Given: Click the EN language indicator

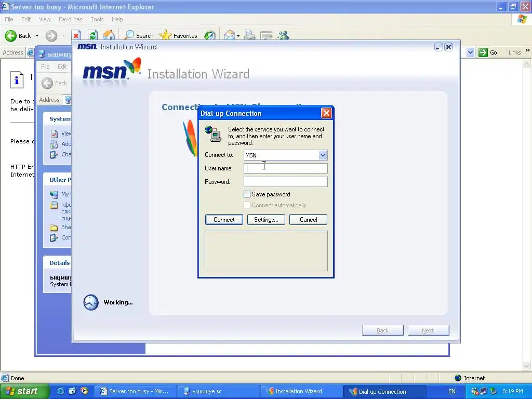Looking at the screenshot, I should click(x=451, y=392).
